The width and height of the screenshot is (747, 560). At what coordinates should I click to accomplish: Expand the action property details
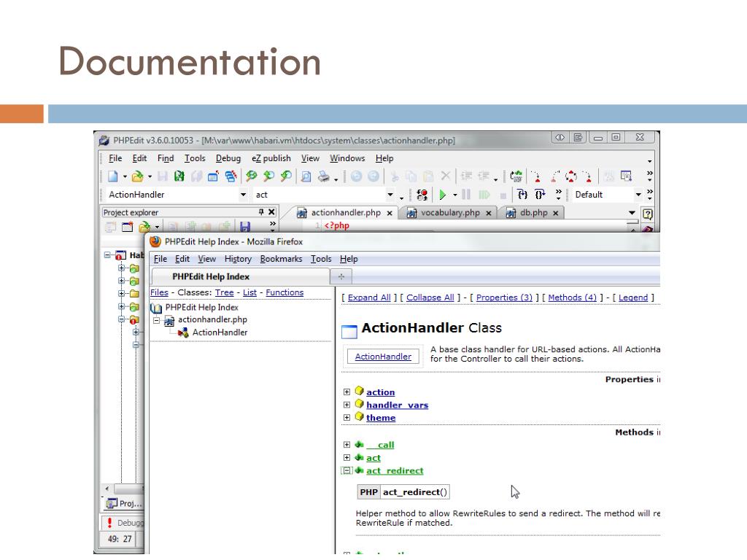click(347, 392)
